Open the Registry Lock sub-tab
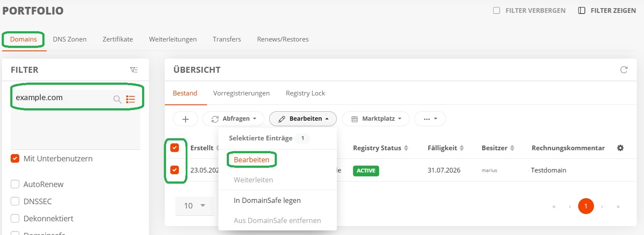This screenshot has height=235, width=644. click(306, 93)
